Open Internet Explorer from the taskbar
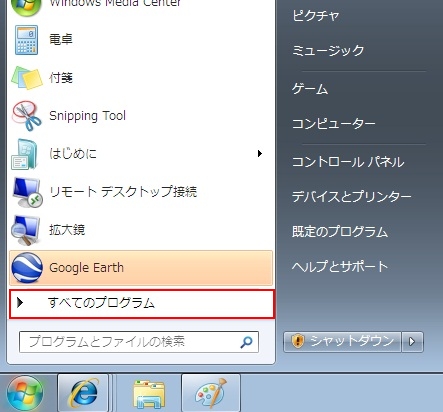The width and height of the screenshot is (443, 412). (83, 393)
